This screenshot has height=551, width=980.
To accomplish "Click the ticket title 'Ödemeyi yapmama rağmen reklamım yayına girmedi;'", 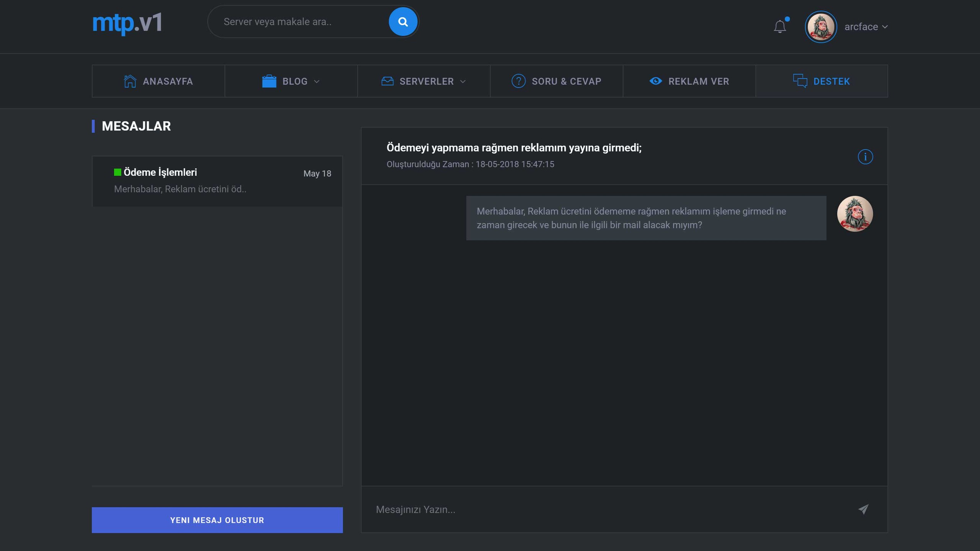I will 514,148.
